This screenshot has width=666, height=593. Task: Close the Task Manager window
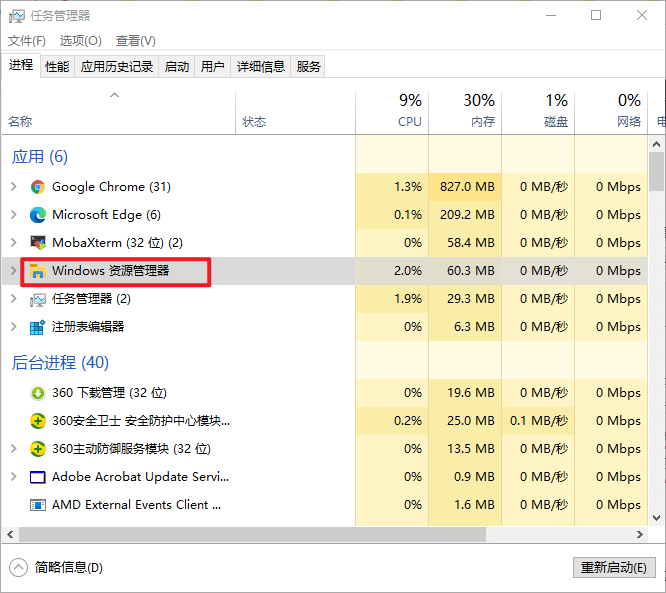click(x=642, y=15)
